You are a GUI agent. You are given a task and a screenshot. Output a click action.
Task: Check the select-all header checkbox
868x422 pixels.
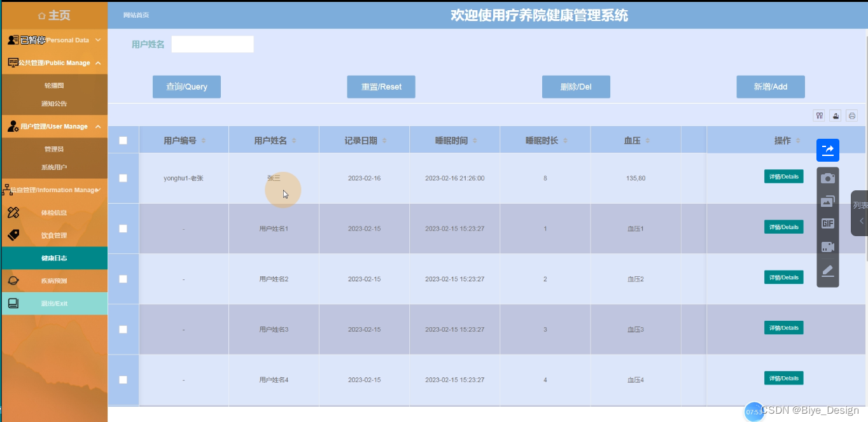pyautogui.click(x=123, y=141)
